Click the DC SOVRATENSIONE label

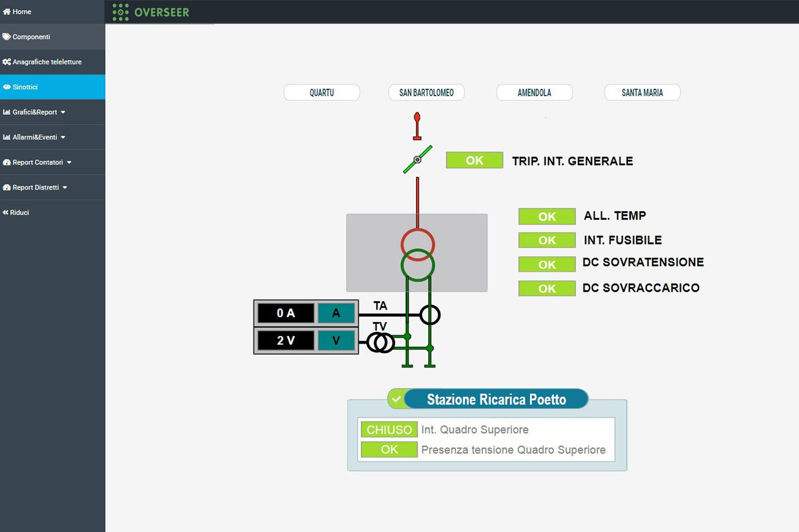(x=643, y=262)
